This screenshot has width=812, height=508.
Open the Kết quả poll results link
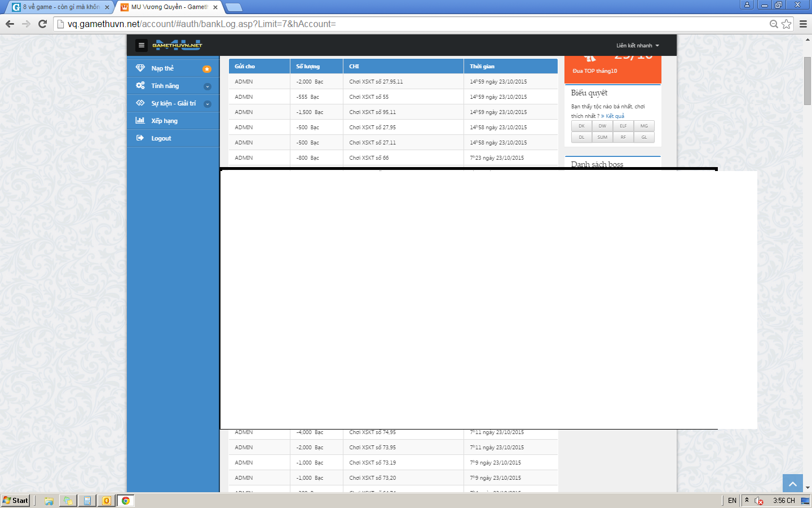tap(615, 116)
